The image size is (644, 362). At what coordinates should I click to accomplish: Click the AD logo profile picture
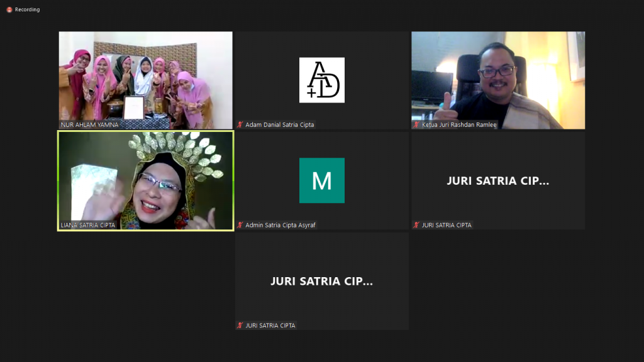coord(321,80)
